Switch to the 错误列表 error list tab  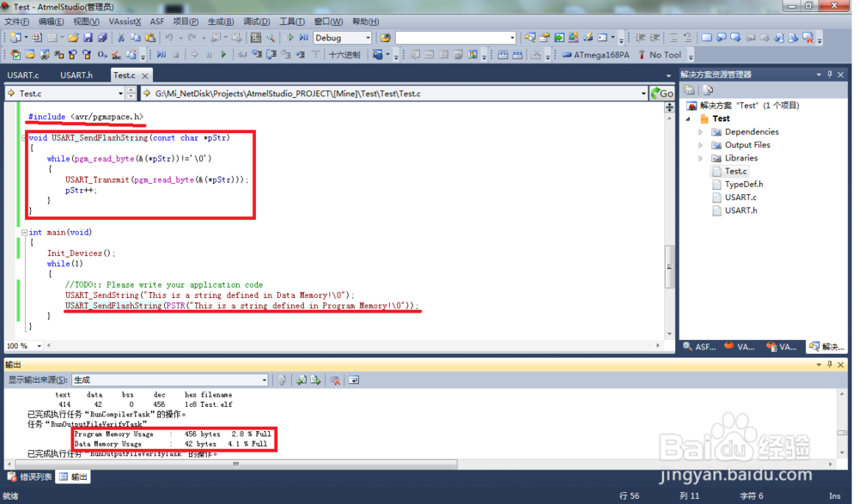pyautogui.click(x=31, y=477)
